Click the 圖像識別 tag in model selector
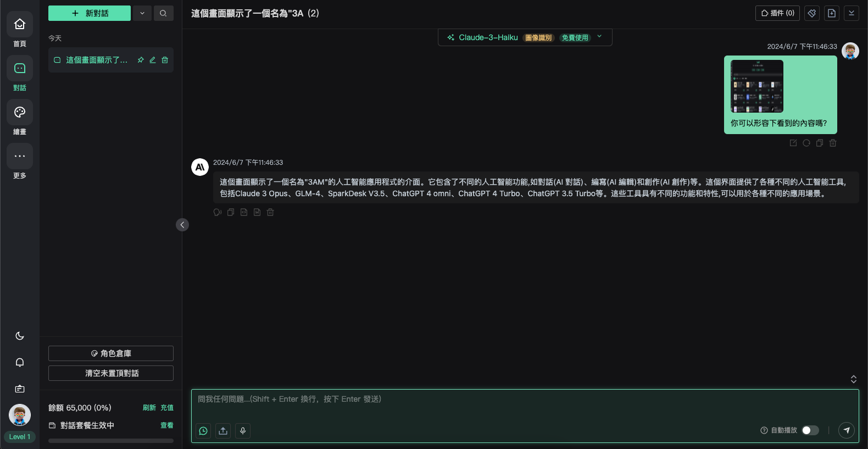This screenshot has width=868, height=449. 538,37
